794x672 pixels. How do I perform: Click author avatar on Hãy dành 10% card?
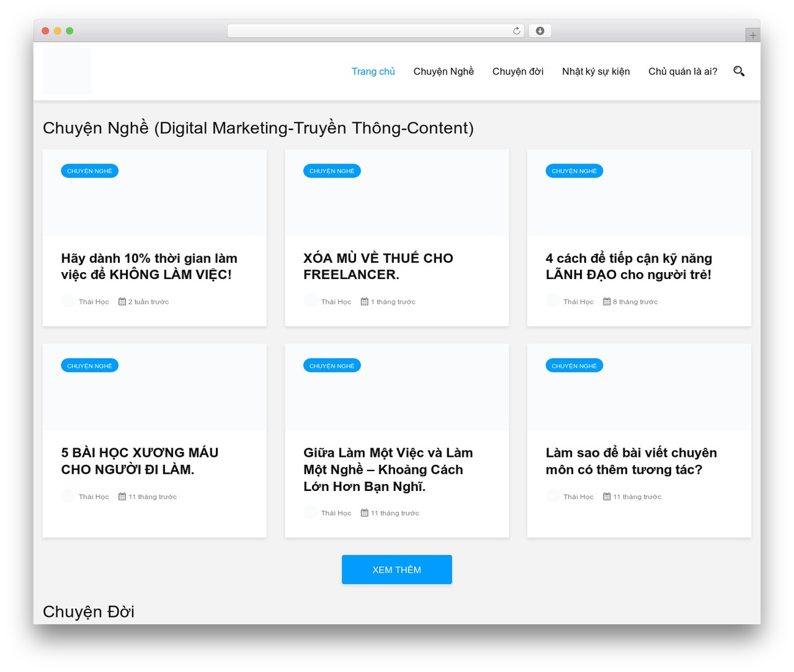click(68, 301)
